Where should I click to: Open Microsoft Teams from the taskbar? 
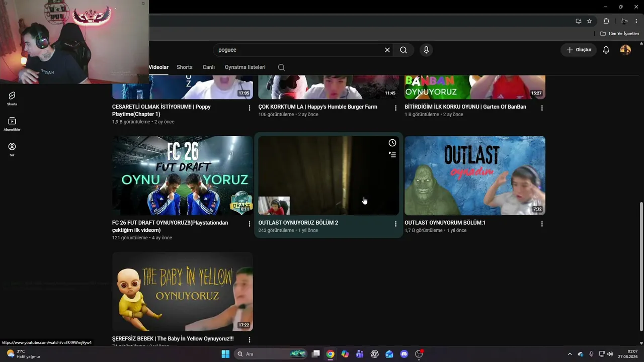[360, 354]
